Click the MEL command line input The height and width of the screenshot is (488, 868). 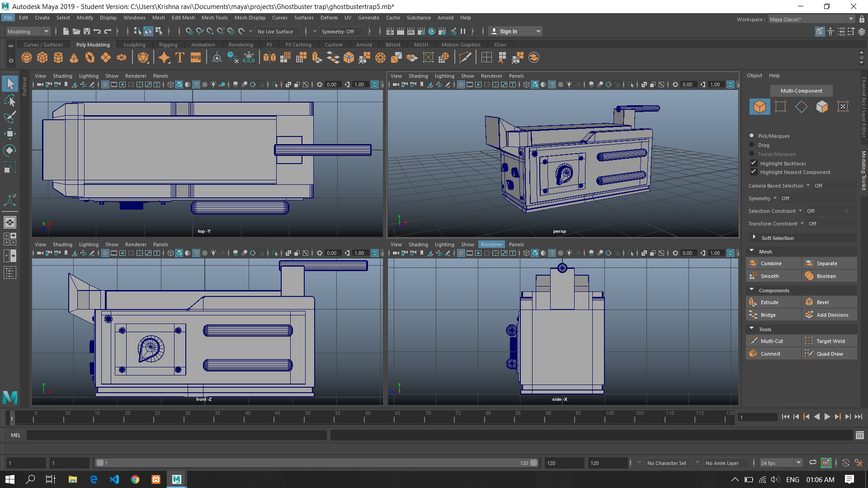tap(177, 435)
